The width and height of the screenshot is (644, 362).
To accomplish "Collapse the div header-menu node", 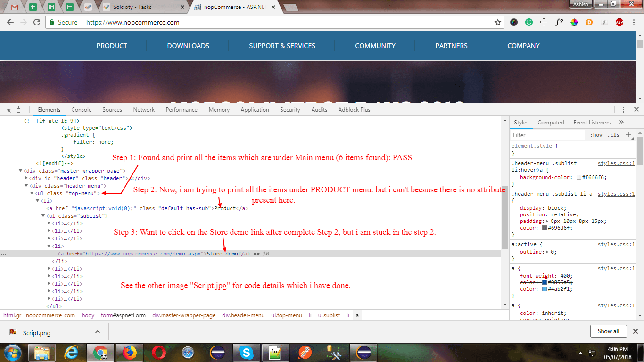I will point(26,186).
